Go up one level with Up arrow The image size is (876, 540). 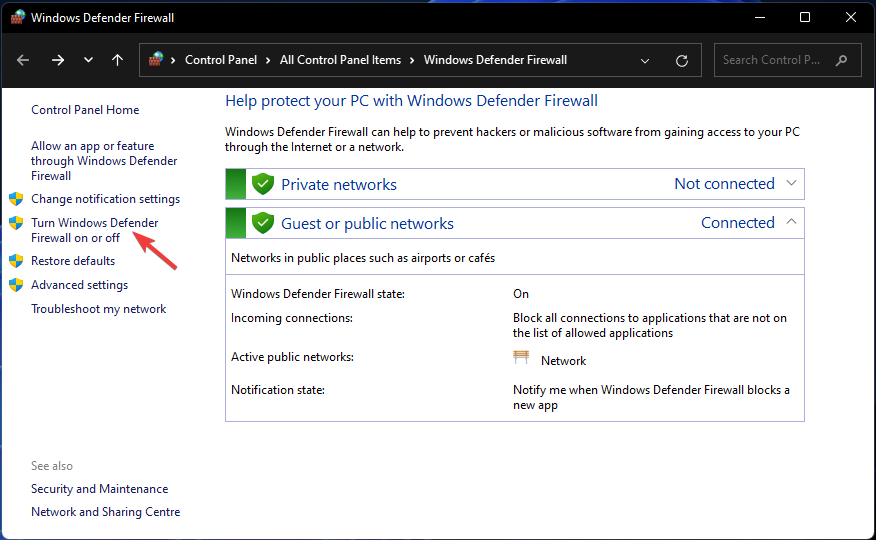tap(117, 60)
